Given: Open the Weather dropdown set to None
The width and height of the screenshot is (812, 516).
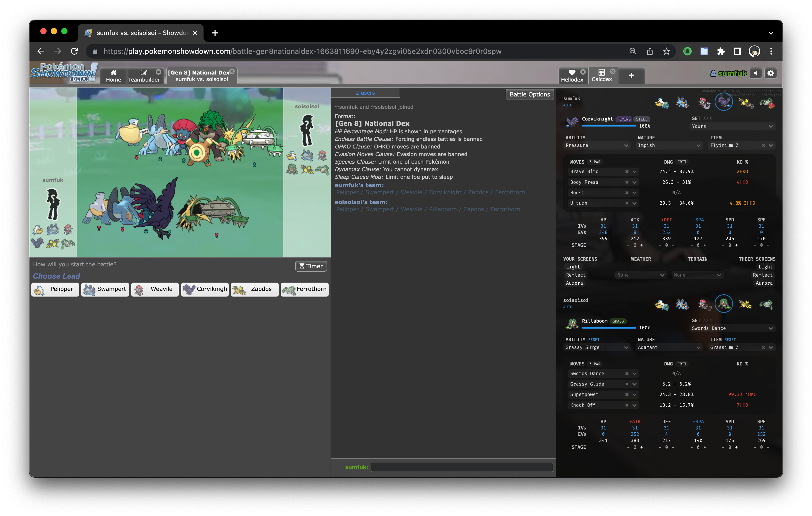Looking at the screenshot, I should (640, 275).
